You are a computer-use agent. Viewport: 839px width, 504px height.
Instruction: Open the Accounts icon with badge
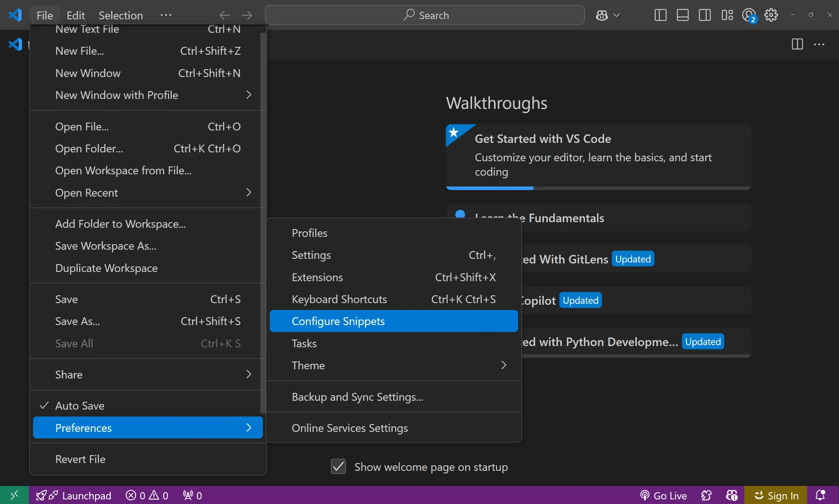point(749,16)
